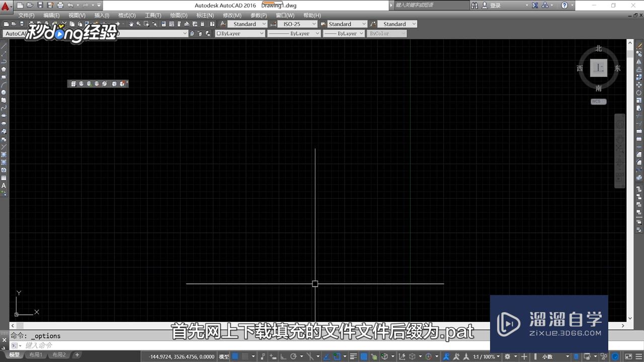The width and height of the screenshot is (644, 362).
Task: Toggle Ortho mode in status bar
Action: (x=282, y=356)
